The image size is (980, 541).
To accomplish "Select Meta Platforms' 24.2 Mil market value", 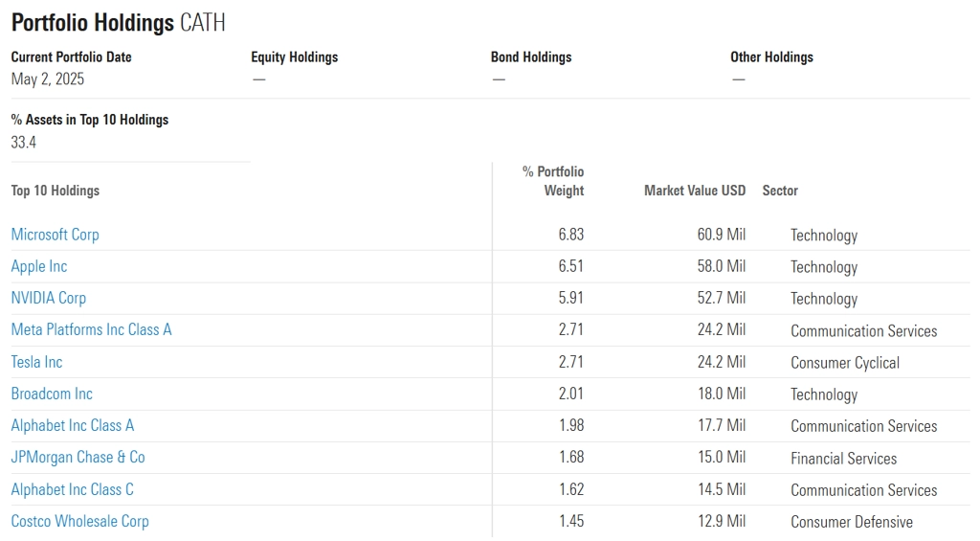I will (722, 329).
